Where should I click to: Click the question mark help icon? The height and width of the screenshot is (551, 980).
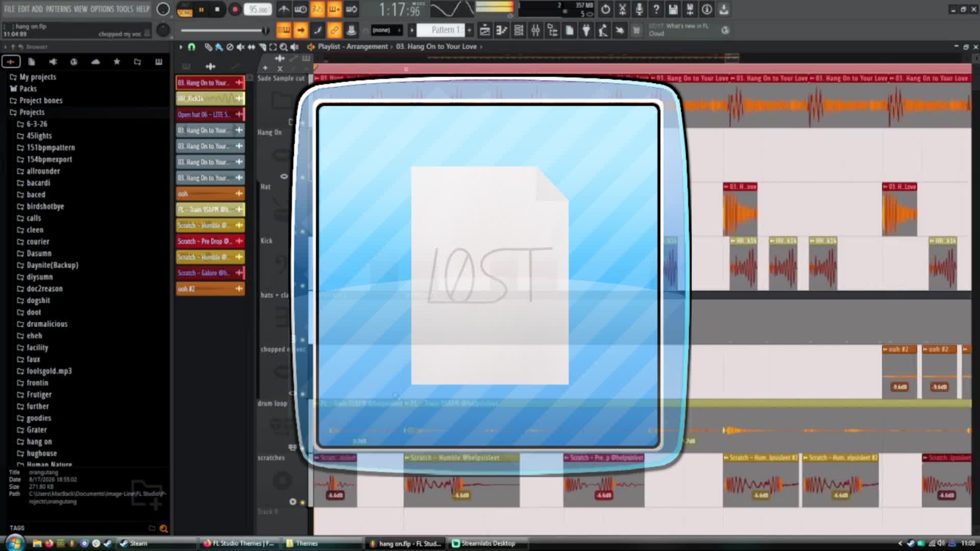tap(656, 9)
